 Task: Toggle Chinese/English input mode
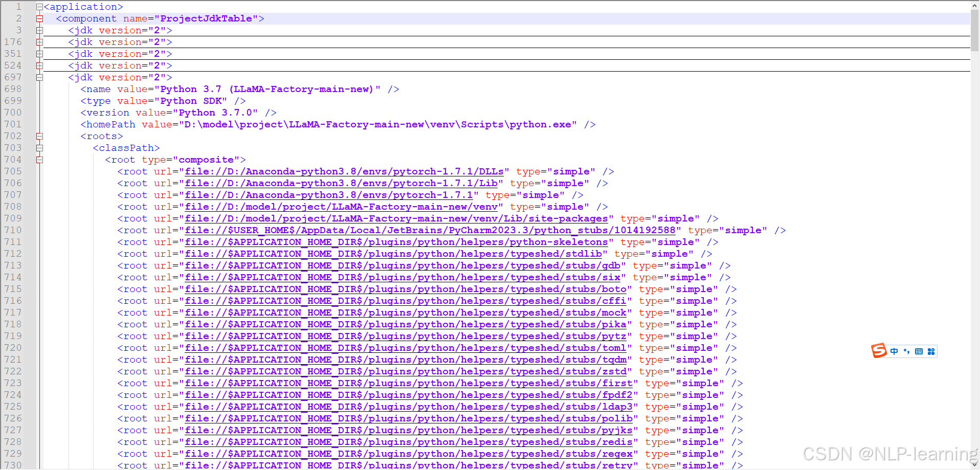(x=893, y=351)
